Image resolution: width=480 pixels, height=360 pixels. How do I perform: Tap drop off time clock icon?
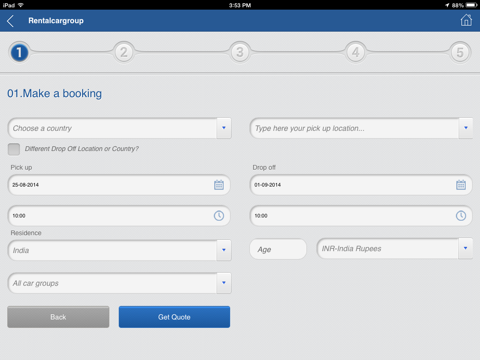point(461,216)
